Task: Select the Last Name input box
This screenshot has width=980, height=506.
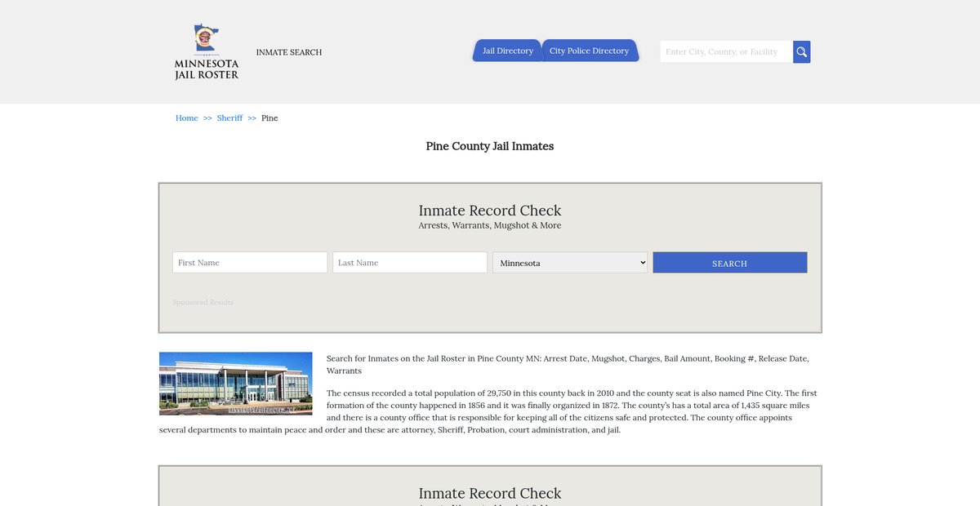Action: pos(410,263)
